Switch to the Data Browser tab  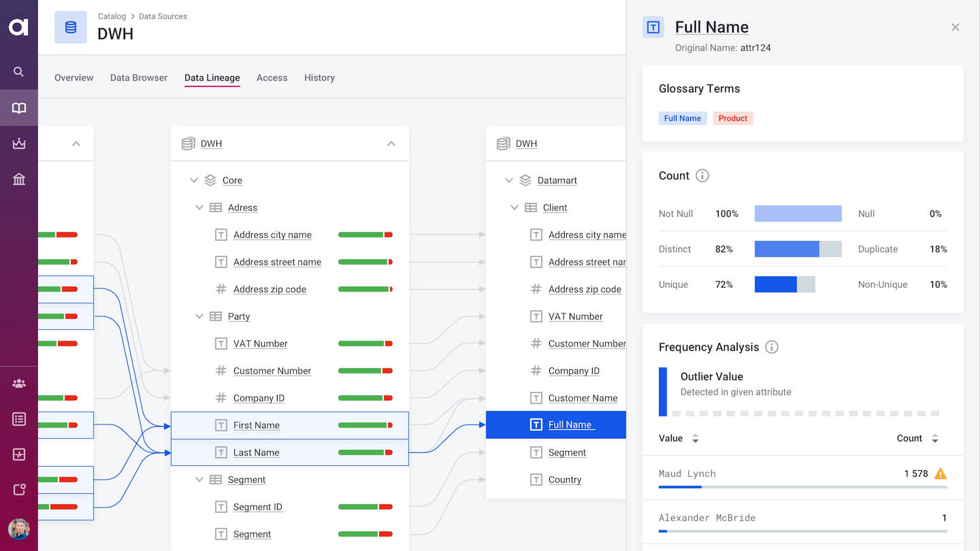pyautogui.click(x=138, y=78)
